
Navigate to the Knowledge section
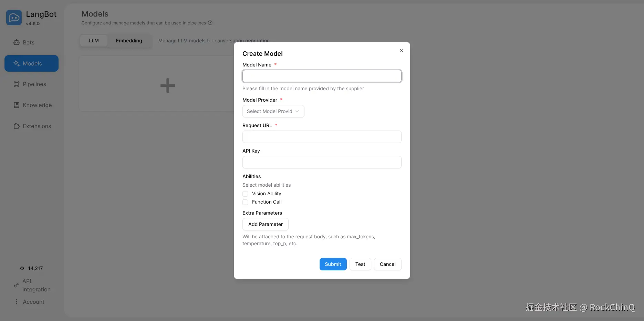pyautogui.click(x=37, y=105)
